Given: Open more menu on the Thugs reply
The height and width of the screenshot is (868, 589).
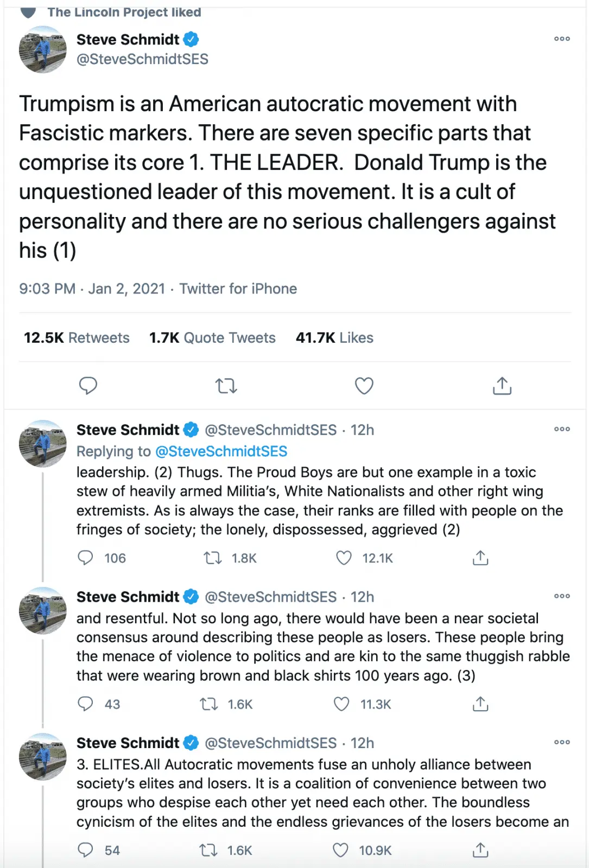Looking at the screenshot, I should click(562, 429).
